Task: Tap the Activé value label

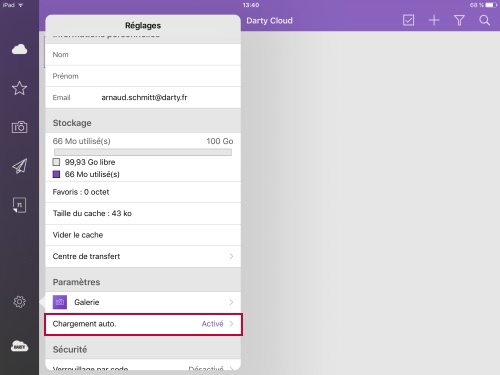Action: [212, 324]
